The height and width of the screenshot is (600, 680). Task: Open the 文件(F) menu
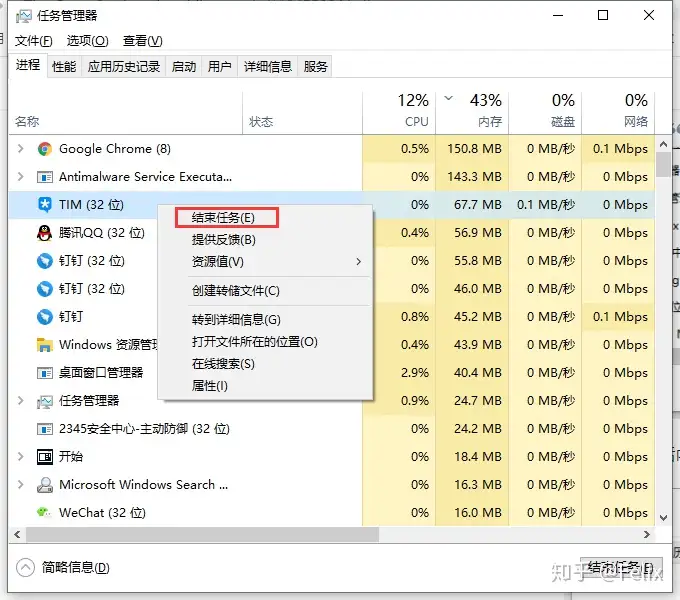point(33,41)
